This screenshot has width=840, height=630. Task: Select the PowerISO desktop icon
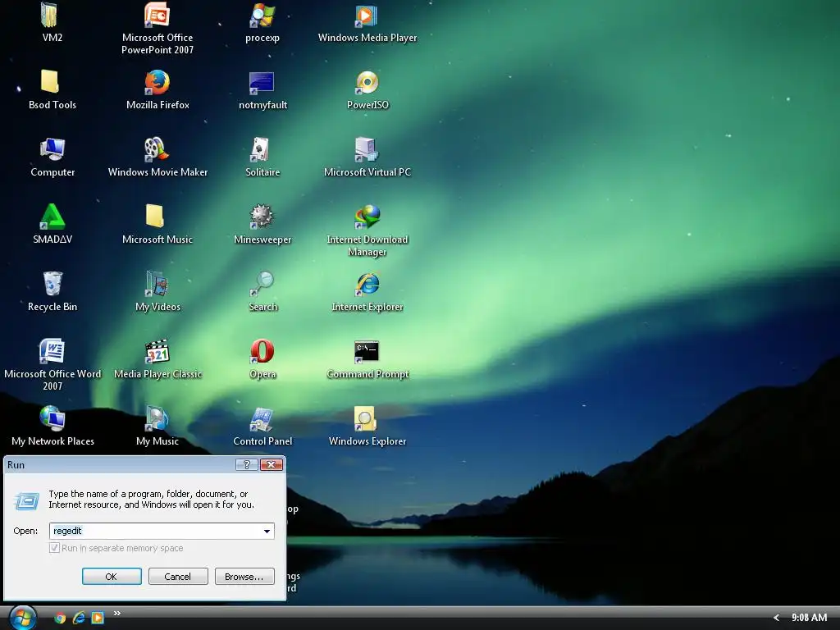coord(367,83)
